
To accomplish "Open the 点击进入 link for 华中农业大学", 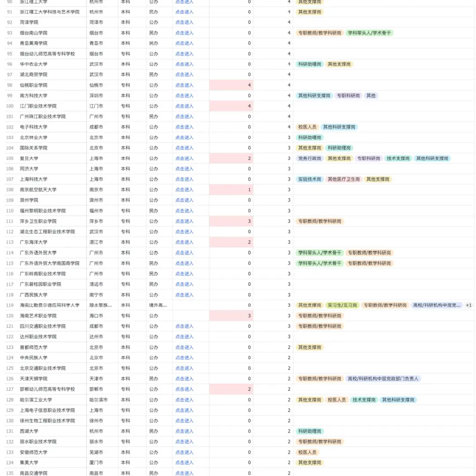I will pos(184,64).
